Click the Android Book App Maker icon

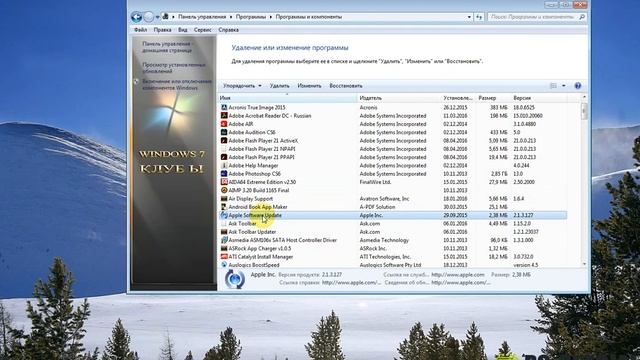(x=224, y=207)
